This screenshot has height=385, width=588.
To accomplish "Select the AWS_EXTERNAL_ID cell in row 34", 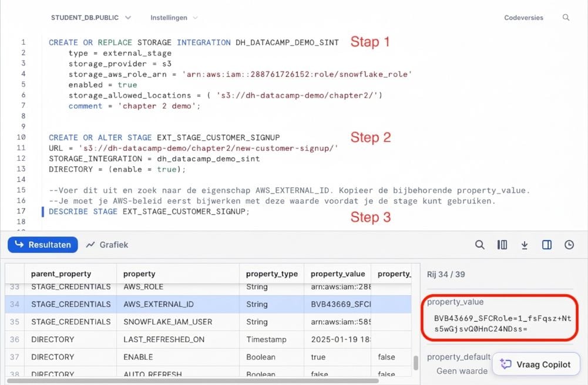I will pyautogui.click(x=178, y=304).
